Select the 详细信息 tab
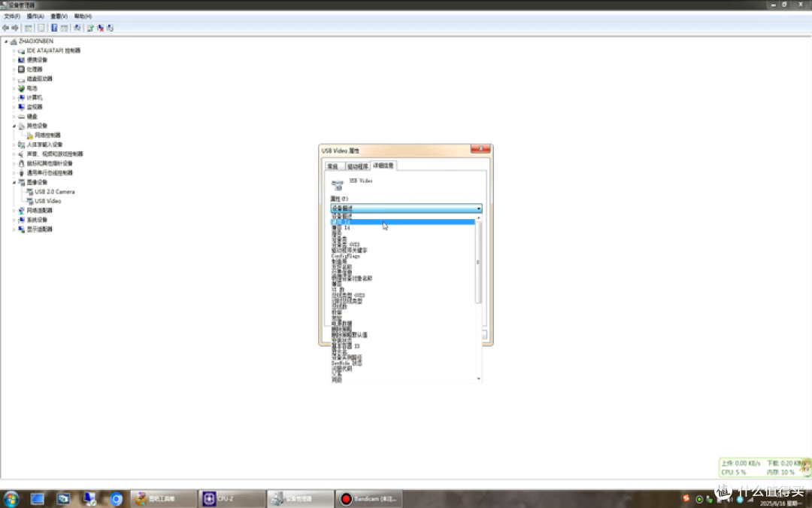This screenshot has height=508, width=812. (x=383, y=166)
